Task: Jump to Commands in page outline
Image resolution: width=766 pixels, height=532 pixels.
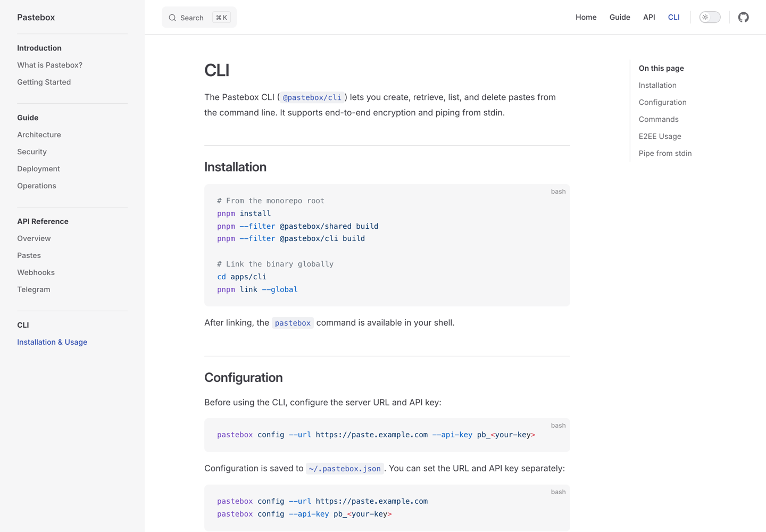Action: click(659, 119)
